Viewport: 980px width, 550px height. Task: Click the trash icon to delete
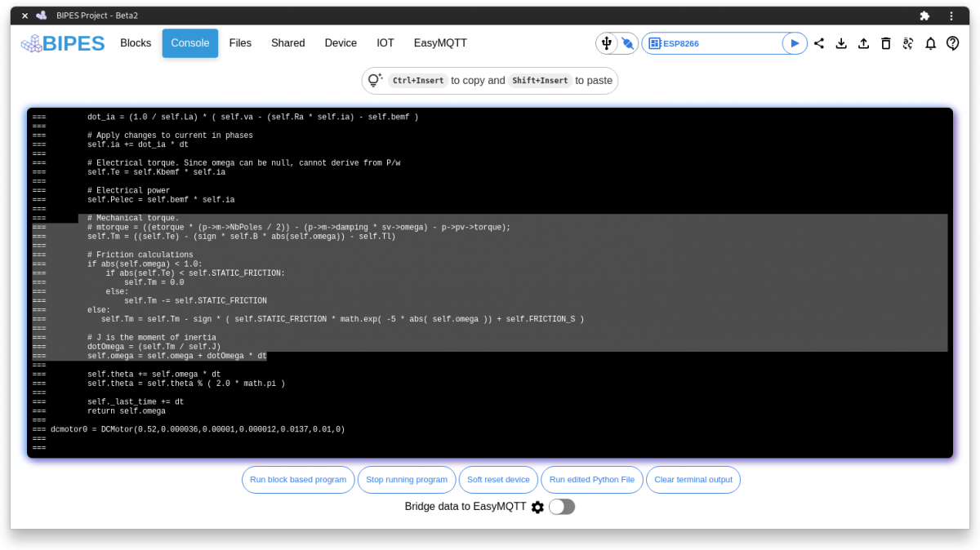[x=885, y=43]
